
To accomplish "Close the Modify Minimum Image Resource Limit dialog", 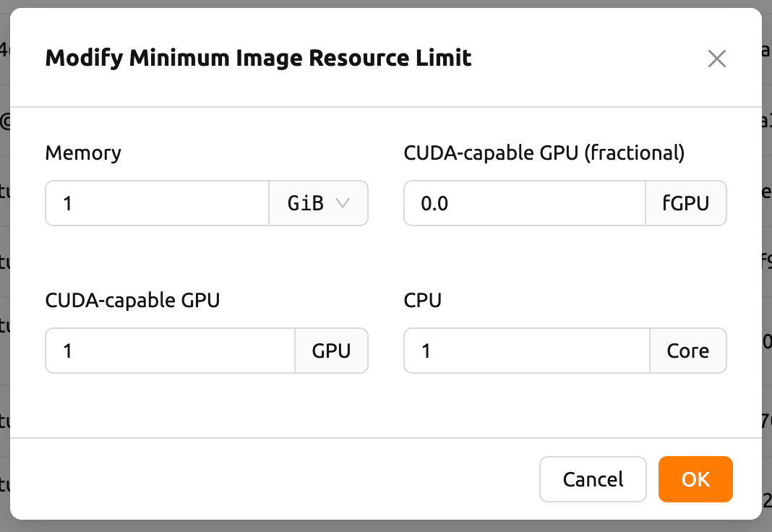I will [716, 59].
